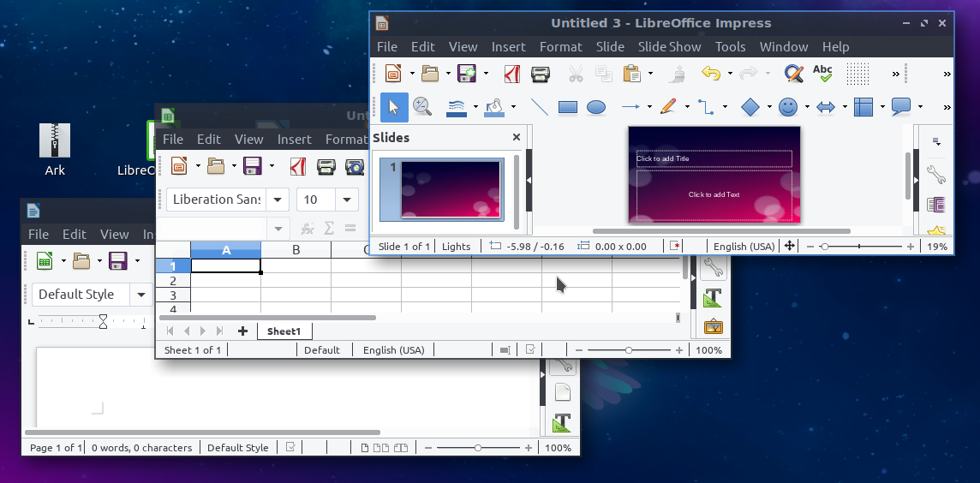Open the Tools menu in Impress

click(730, 47)
